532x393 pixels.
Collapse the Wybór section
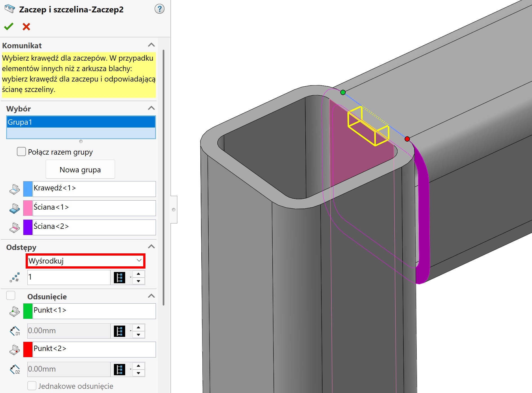point(151,108)
